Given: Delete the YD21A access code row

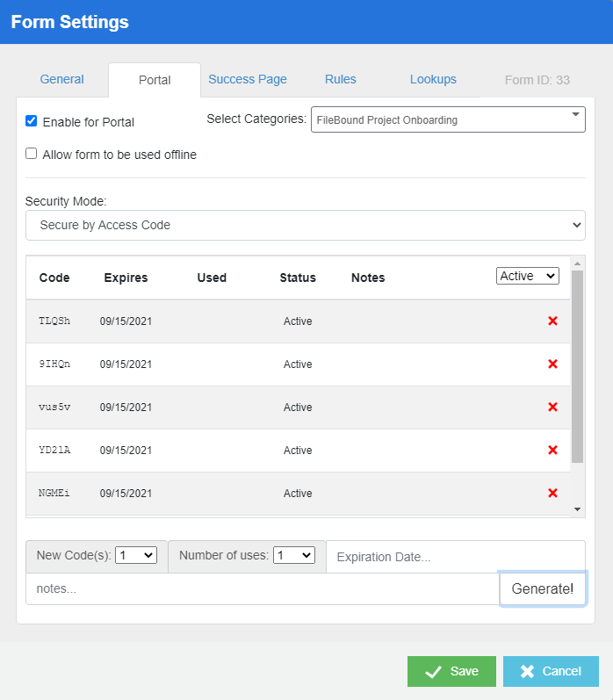Looking at the screenshot, I should click(552, 451).
